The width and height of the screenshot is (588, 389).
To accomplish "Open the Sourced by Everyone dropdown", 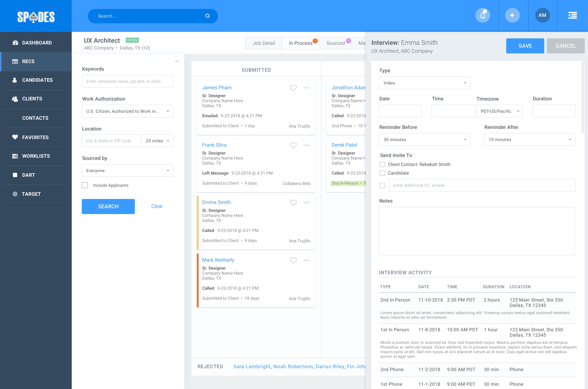I will pyautogui.click(x=127, y=171).
